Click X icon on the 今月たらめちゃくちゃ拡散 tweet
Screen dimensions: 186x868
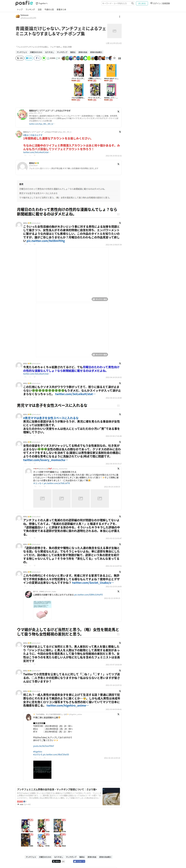pyautogui.click(x=120, y=364)
